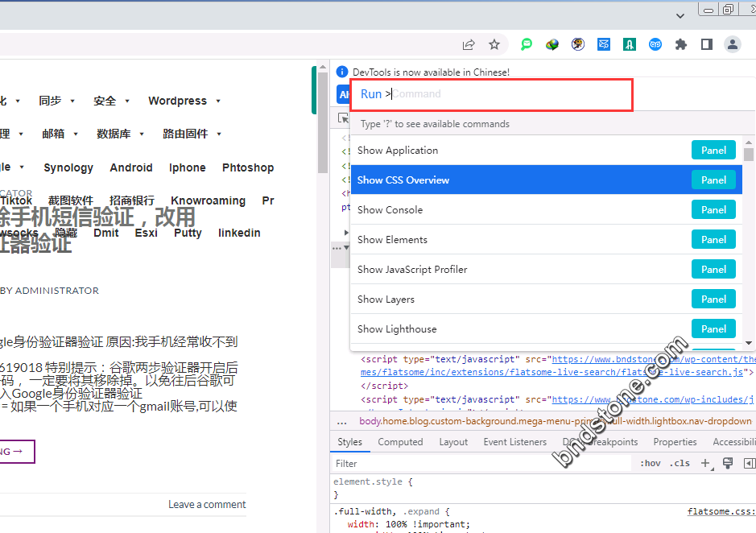Click the green chat extension icon
756x533 pixels.
527,44
